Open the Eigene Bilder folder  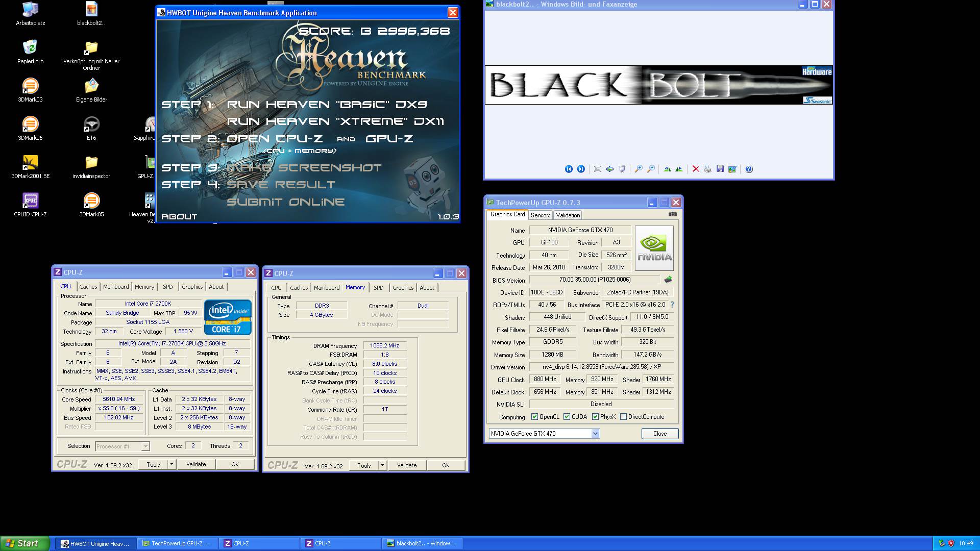click(x=91, y=90)
